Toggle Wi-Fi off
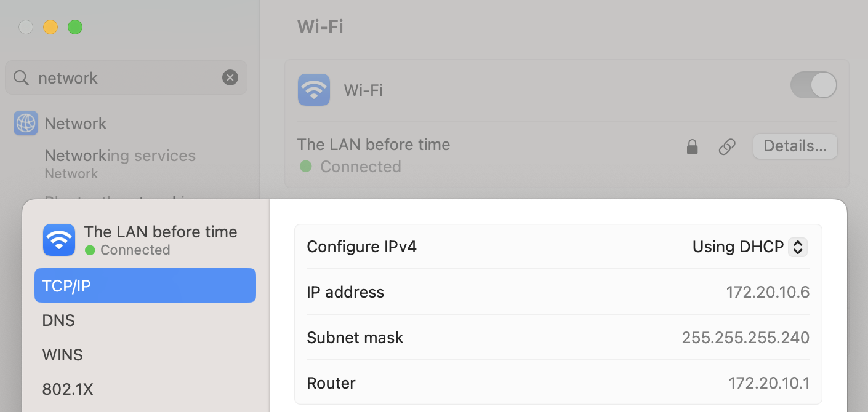Image resolution: width=868 pixels, height=412 pixels. pos(813,85)
